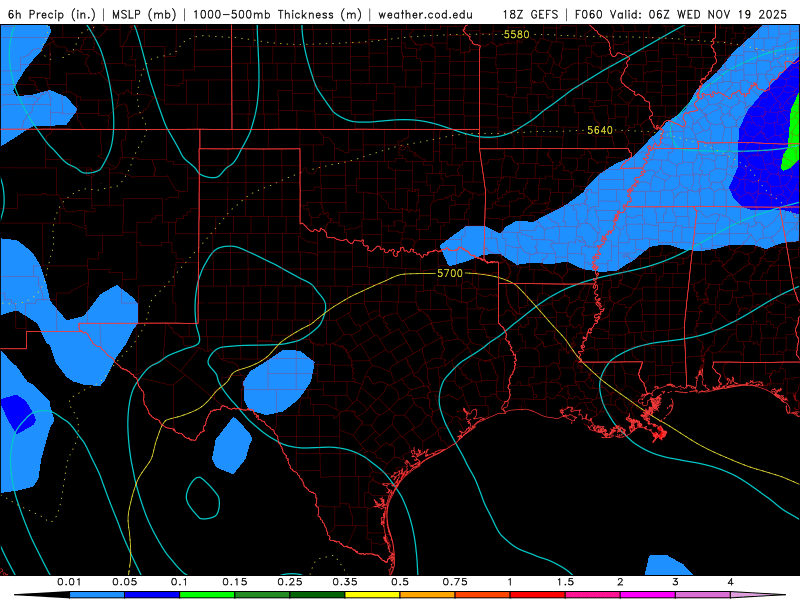This screenshot has width=800, height=600.
Task: Click the dark blue 0.05–0.1 legend swatch
Action: click(x=152, y=595)
